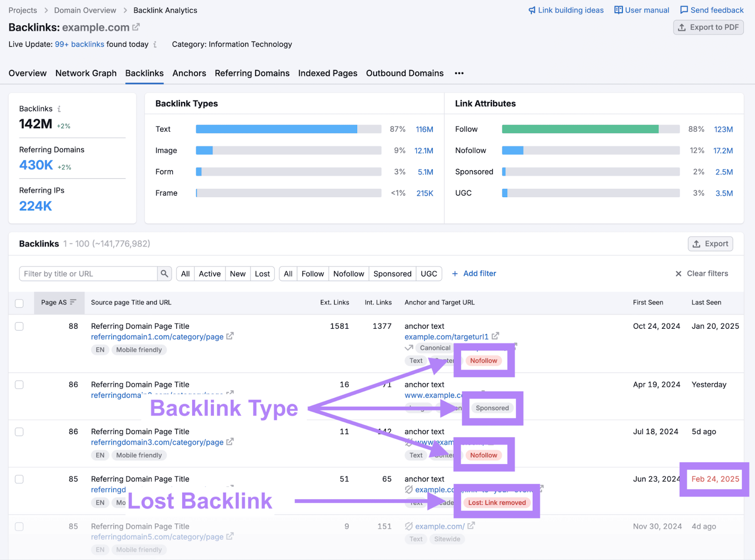The image size is (755, 560).
Task: Open the overflow menu after Outbound Domains
Action: coord(459,73)
